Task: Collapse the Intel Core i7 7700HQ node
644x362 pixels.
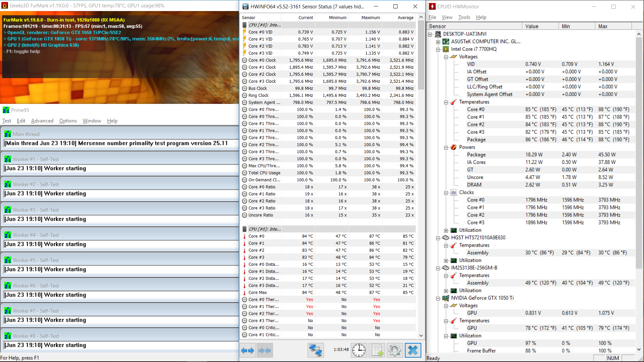Action: [438, 49]
